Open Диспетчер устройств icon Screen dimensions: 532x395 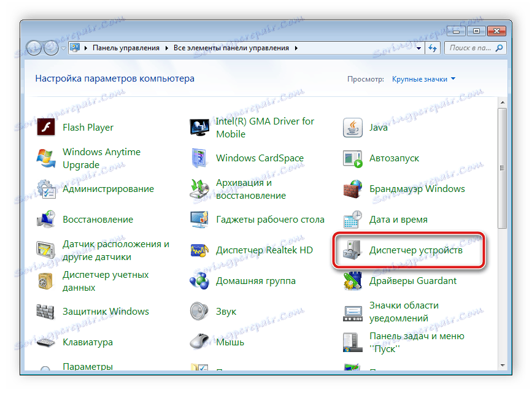click(352, 250)
